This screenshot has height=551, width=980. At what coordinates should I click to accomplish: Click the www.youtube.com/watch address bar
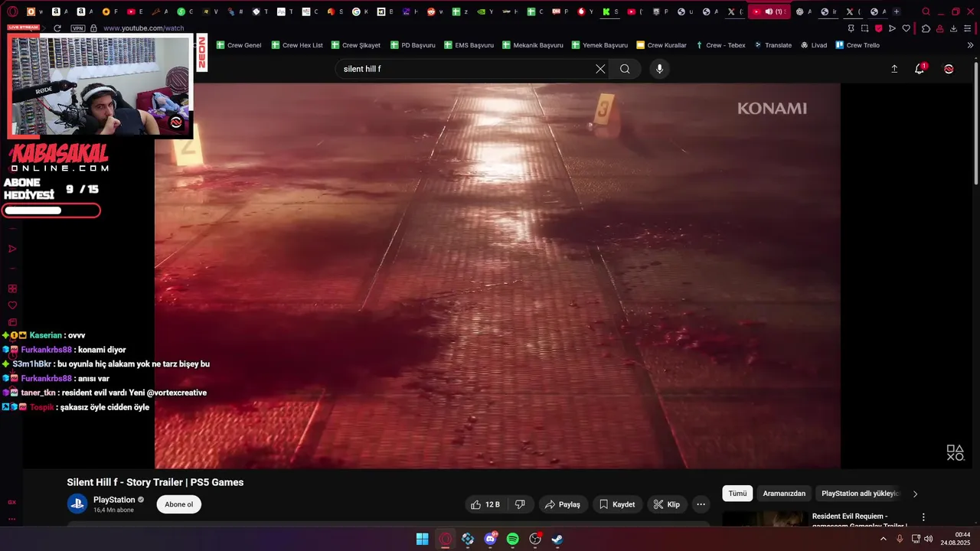tap(143, 28)
